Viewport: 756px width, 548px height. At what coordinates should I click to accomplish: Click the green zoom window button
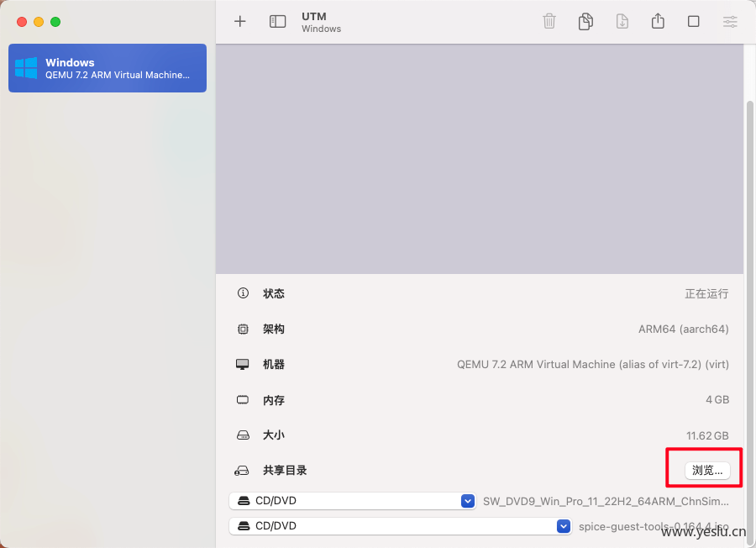pos(55,22)
